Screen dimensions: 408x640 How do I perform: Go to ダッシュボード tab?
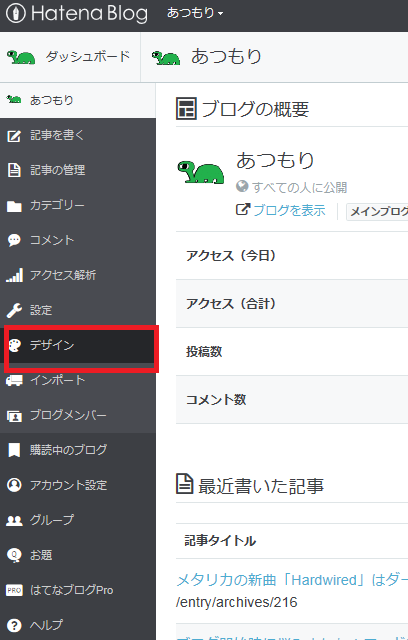(x=70, y=57)
